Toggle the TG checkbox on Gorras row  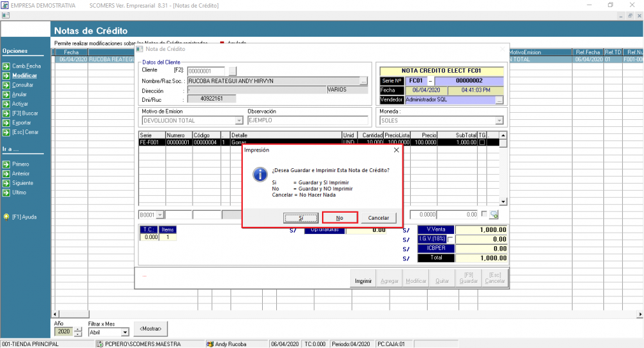(x=482, y=142)
